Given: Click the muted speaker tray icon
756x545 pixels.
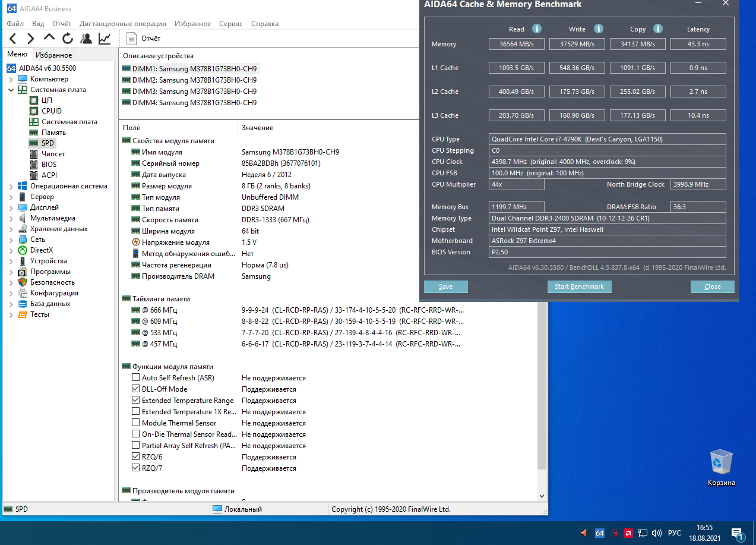Looking at the screenshot, I should tap(584, 533).
